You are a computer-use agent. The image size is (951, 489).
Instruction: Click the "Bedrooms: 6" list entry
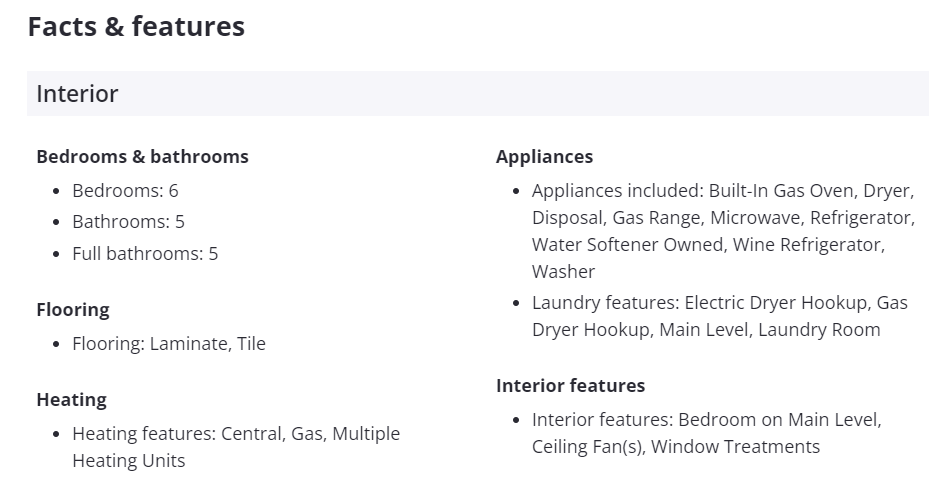[125, 190]
